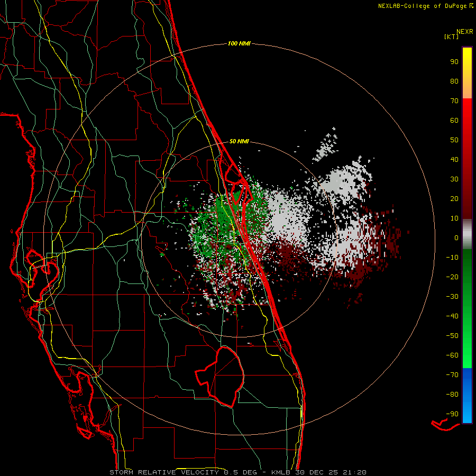Click the "100 NMI" range ring label

pos(239,44)
